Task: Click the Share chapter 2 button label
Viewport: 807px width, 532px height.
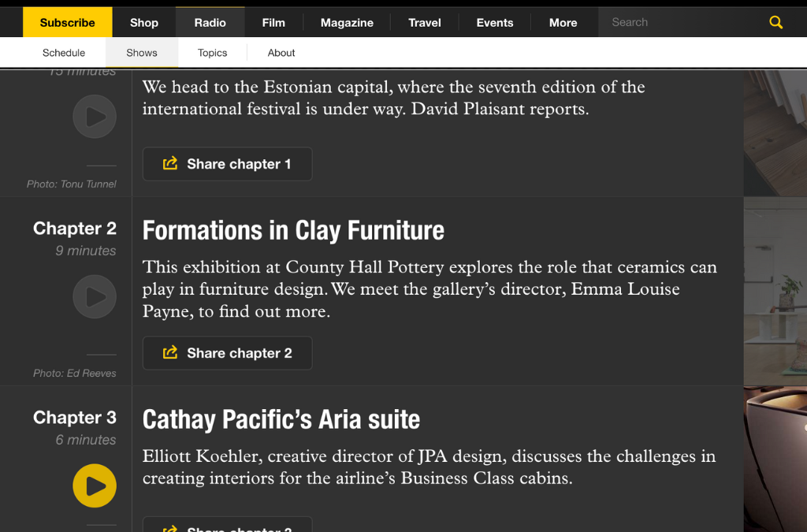Action: tap(240, 353)
